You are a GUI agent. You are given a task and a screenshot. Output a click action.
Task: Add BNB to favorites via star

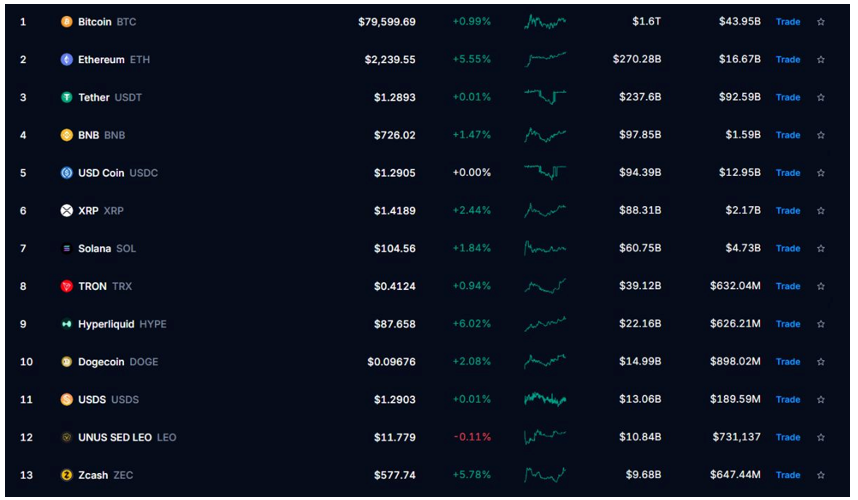click(x=821, y=135)
